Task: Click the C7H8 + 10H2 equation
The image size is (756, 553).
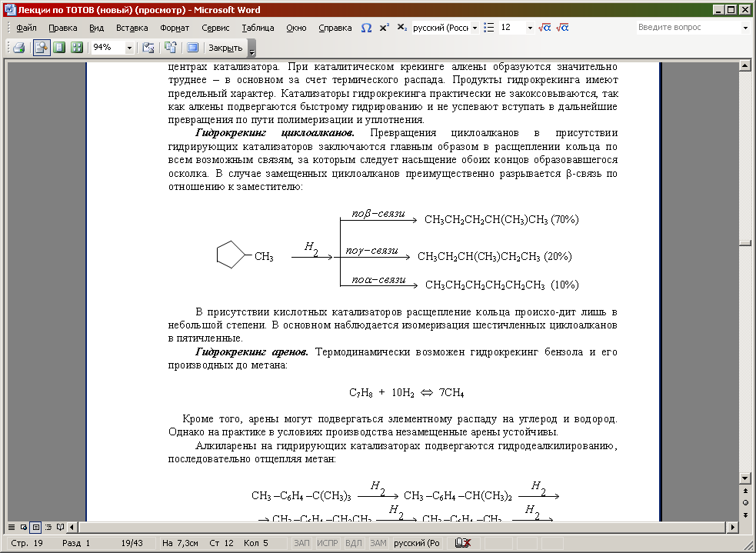Action: click(406, 392)
